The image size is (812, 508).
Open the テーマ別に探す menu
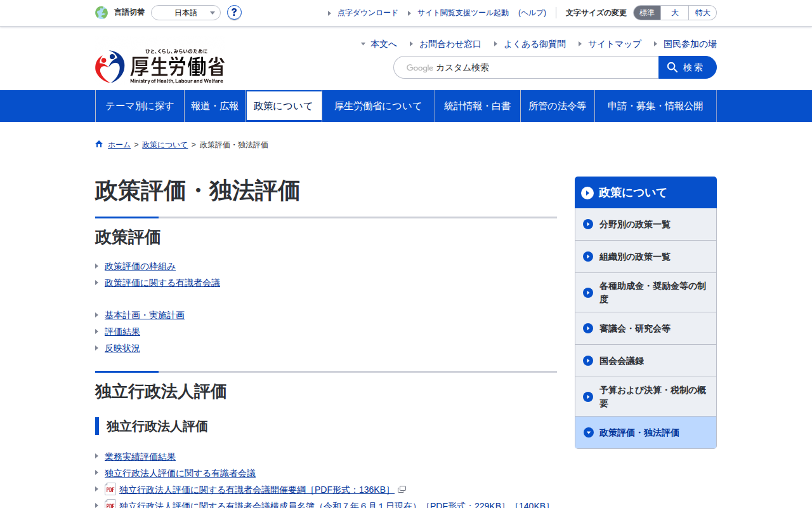click(140, 106)
